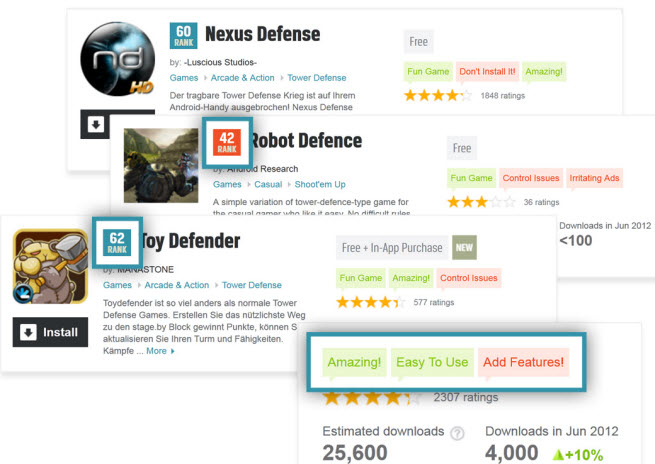
Task: Click the <100 downloads value
Action: click(x=576, y=241)
